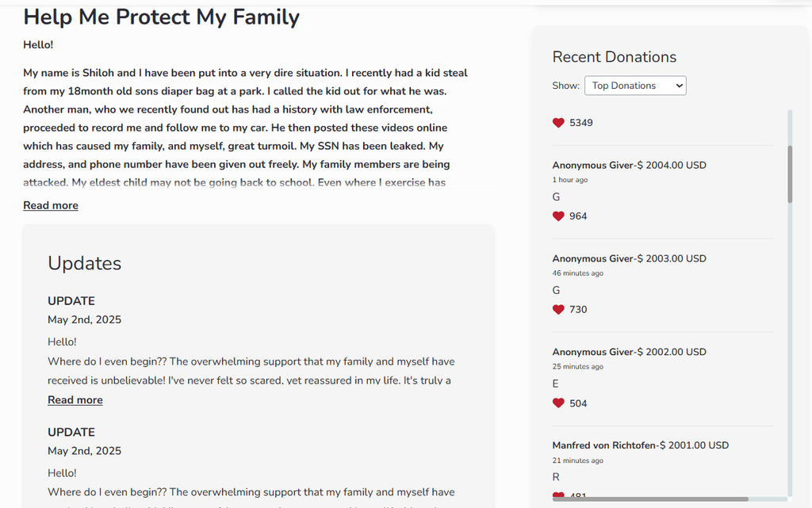The image size is (812, 508).
Task: Click the heart icon beside 5349
Action: tap(558, 123)
